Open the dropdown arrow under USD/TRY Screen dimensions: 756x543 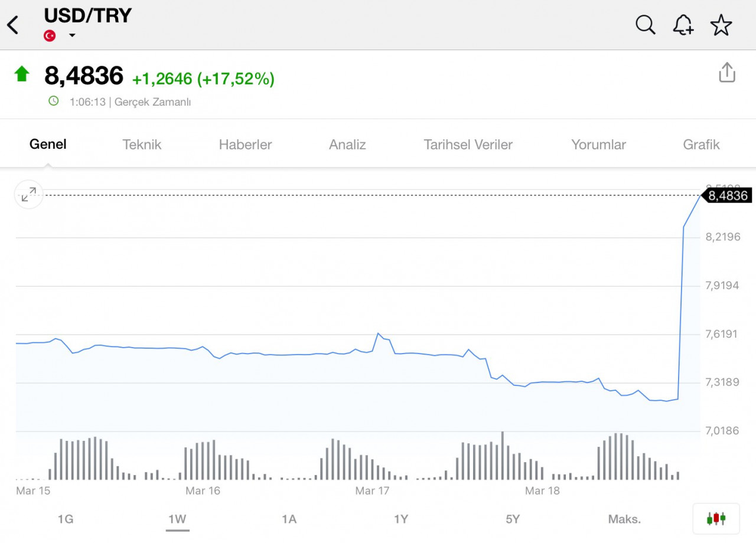tap(72, 35)
